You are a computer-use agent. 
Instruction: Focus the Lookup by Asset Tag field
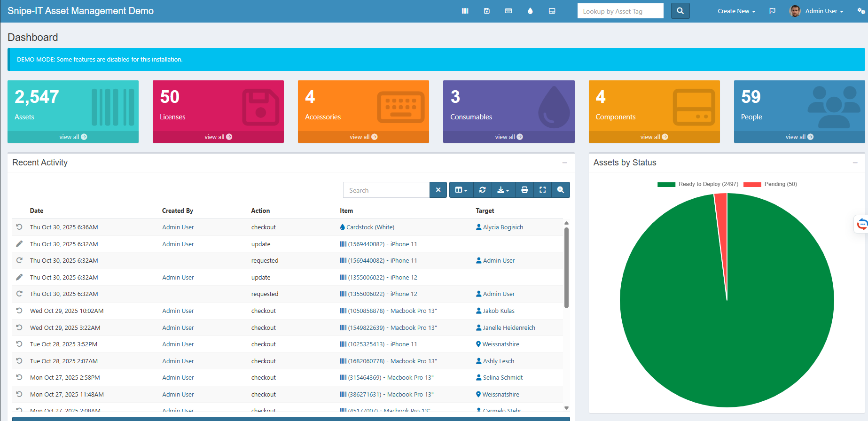(620, 11)
